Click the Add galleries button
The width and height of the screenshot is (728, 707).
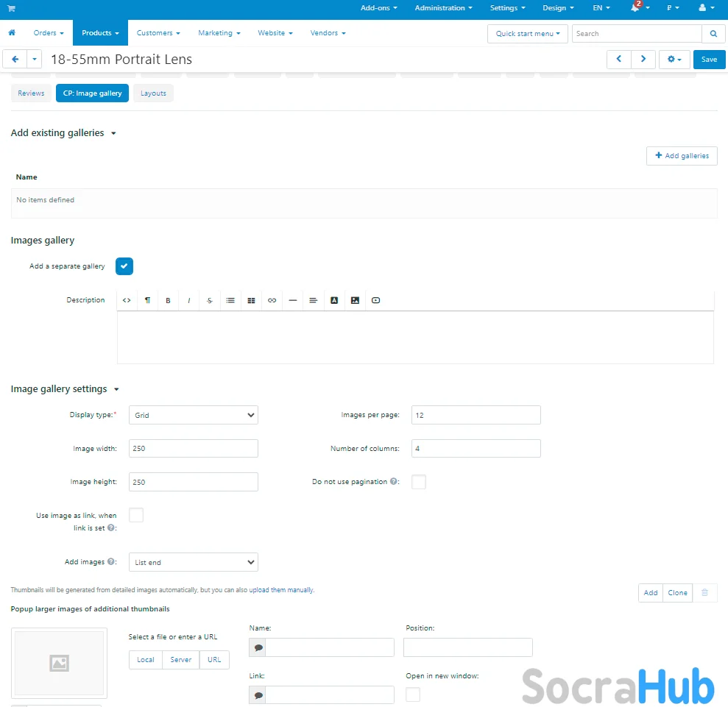[x=682, y=156]
